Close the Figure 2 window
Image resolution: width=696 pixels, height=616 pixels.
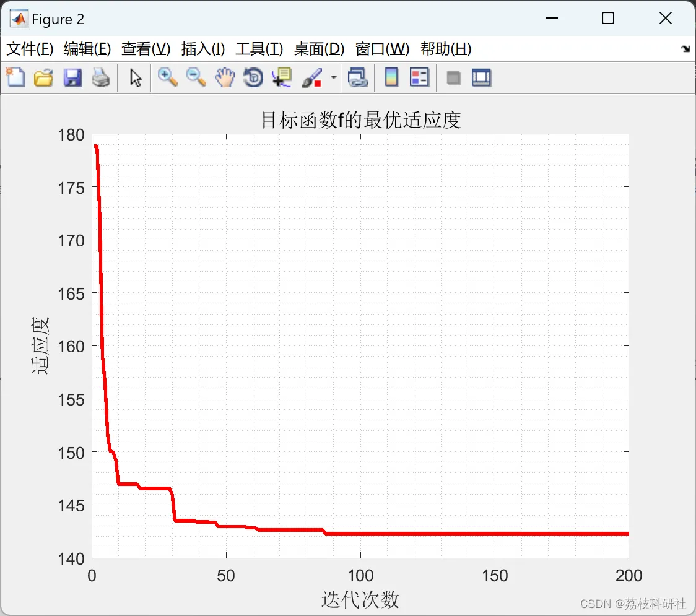tap(666, 18)
